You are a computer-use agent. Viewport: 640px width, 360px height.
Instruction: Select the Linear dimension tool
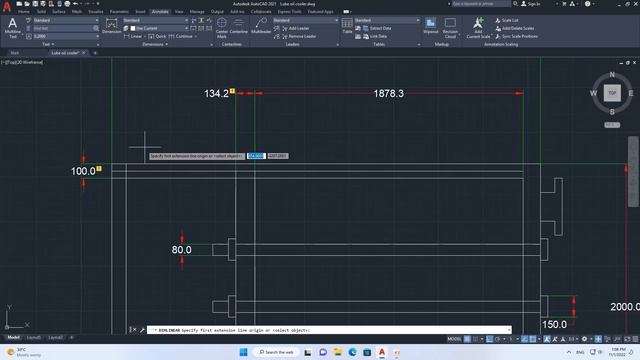click(x=133, y=36)
